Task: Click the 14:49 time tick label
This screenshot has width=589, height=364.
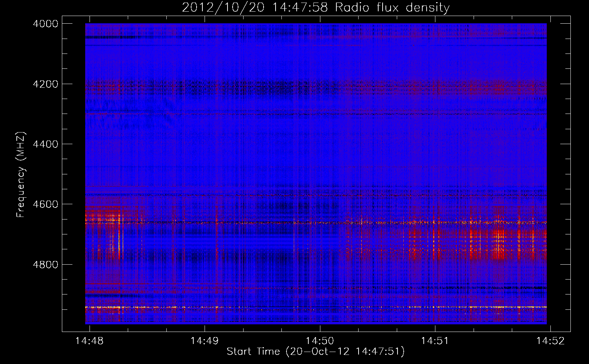Action: [x=205, y=341]
